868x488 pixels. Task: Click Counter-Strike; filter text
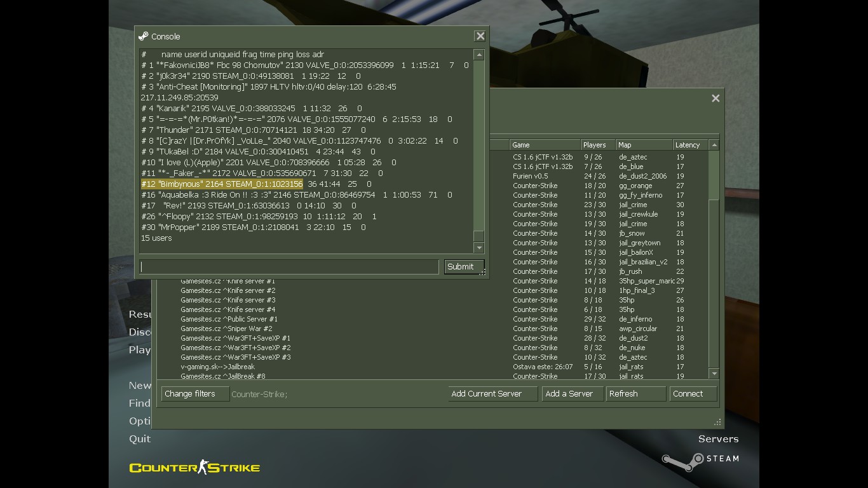[259, 395]
